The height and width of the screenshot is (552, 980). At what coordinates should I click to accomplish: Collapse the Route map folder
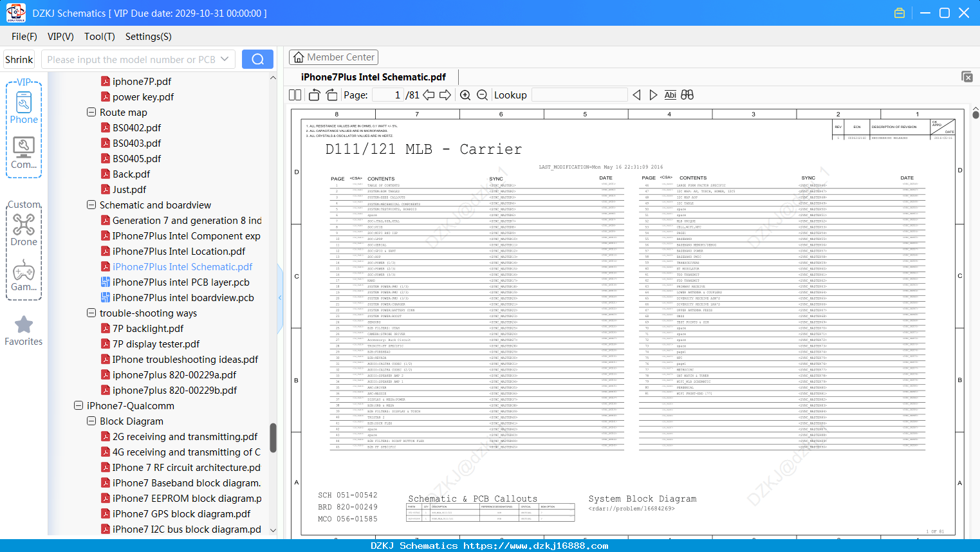pos(91,112)
